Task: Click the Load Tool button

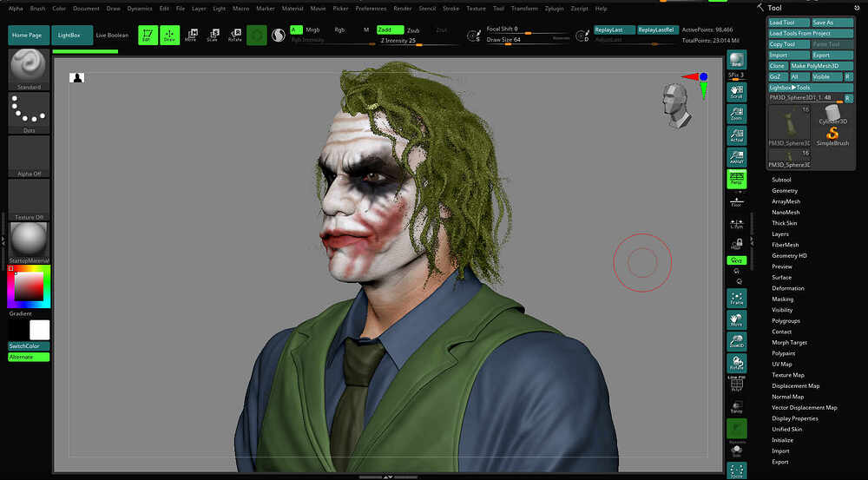Action: [789, 23]
